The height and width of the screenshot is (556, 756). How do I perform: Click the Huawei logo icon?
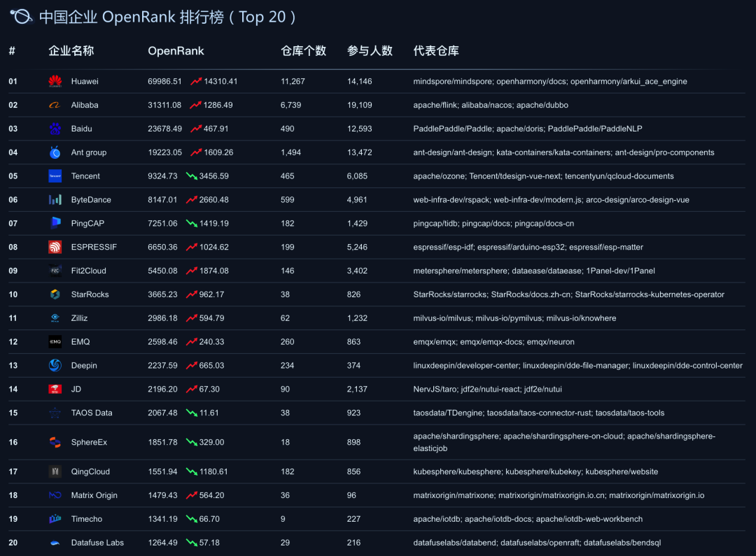point(55,81)
